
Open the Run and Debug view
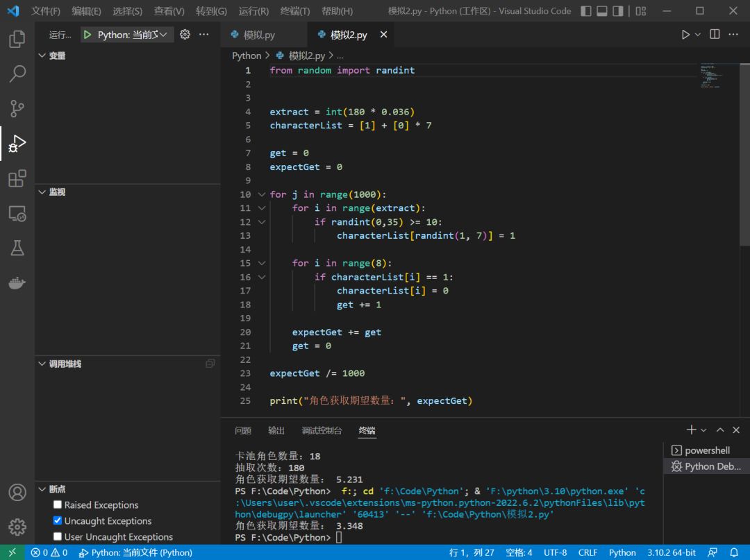(x=17, y=144)
